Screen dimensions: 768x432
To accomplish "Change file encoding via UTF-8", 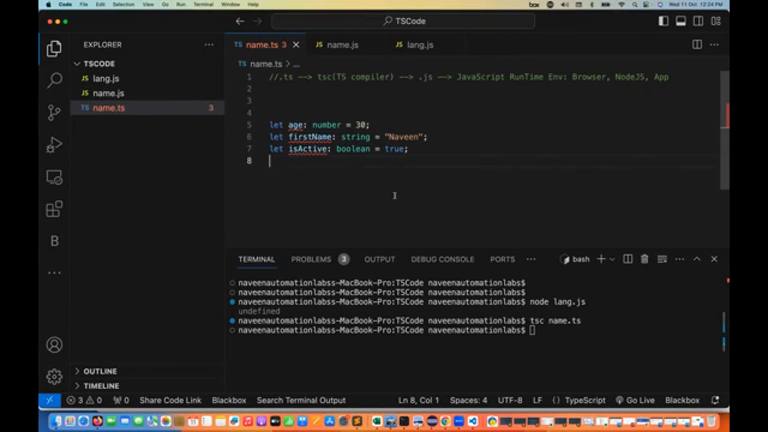I will [x=510, y=400].
